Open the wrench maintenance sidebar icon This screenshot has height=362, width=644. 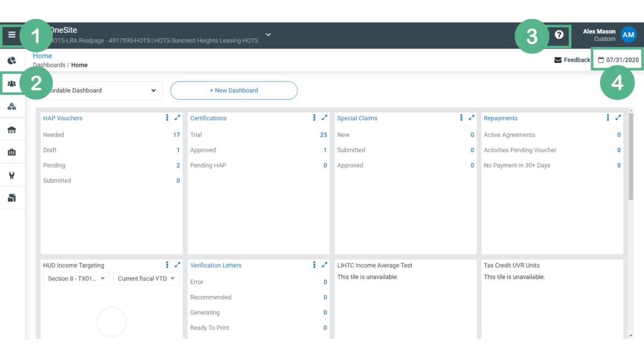click(12, 175)
